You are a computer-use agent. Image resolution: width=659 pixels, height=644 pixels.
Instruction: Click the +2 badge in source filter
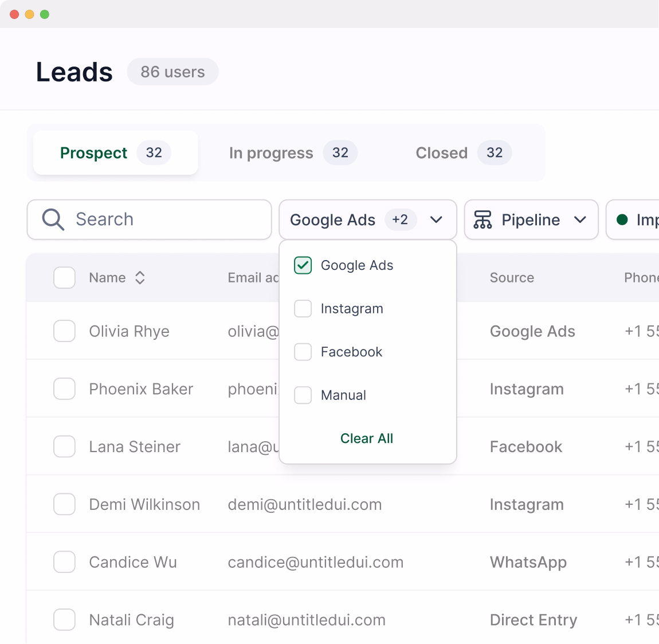pos(400,219)
